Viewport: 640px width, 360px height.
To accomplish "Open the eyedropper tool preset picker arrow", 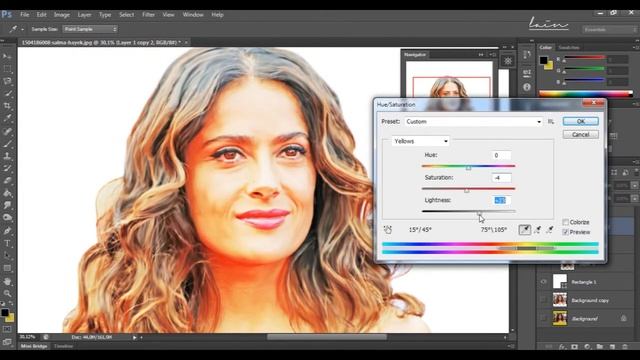I will coord(22,29).
